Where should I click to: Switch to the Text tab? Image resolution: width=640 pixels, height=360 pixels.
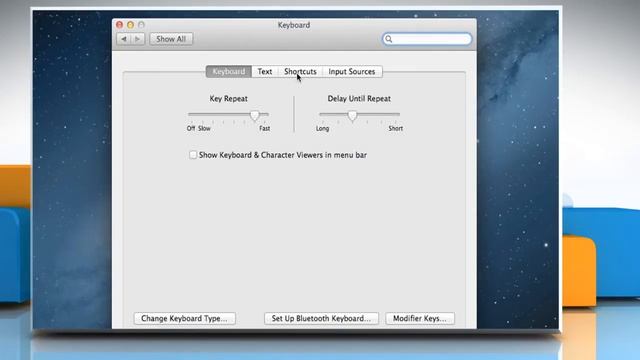pyautogui.click(x=264, y=71)
